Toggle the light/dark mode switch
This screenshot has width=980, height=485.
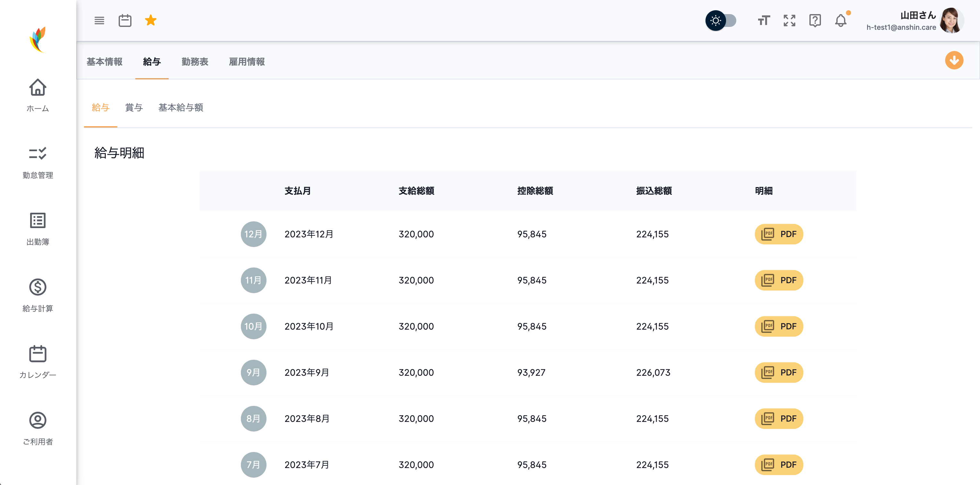[721, 21]
